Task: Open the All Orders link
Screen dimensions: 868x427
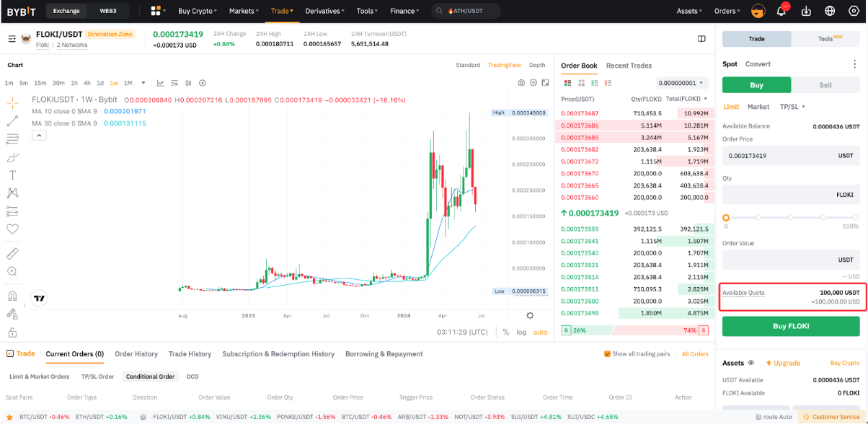Action: pos(695,354)
